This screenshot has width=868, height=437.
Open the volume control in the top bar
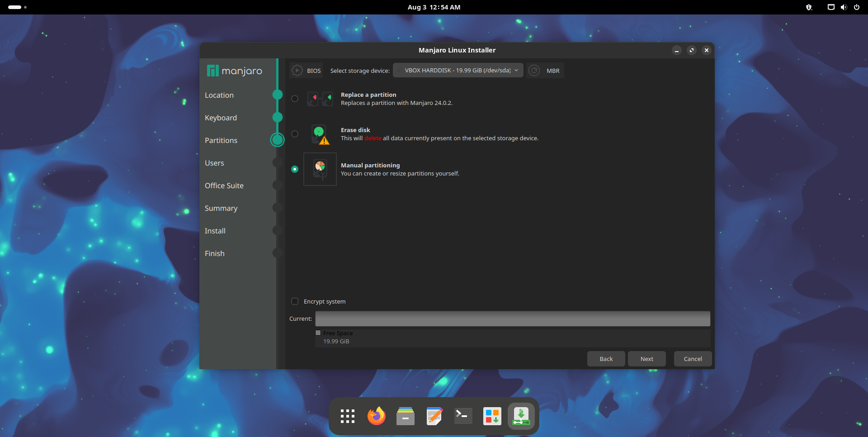click(844, 7)
